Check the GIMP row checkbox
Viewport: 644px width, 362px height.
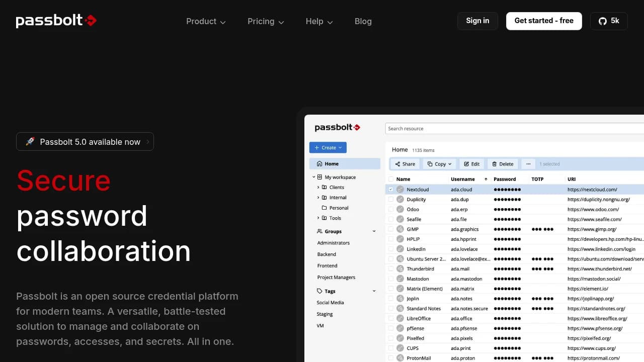tap(391, 229)
